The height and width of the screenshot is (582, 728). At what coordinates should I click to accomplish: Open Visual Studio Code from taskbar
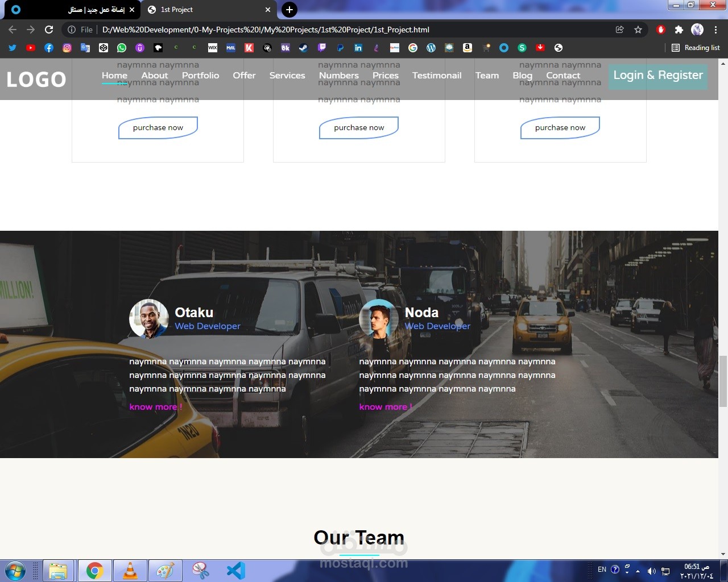pos(235,571)
